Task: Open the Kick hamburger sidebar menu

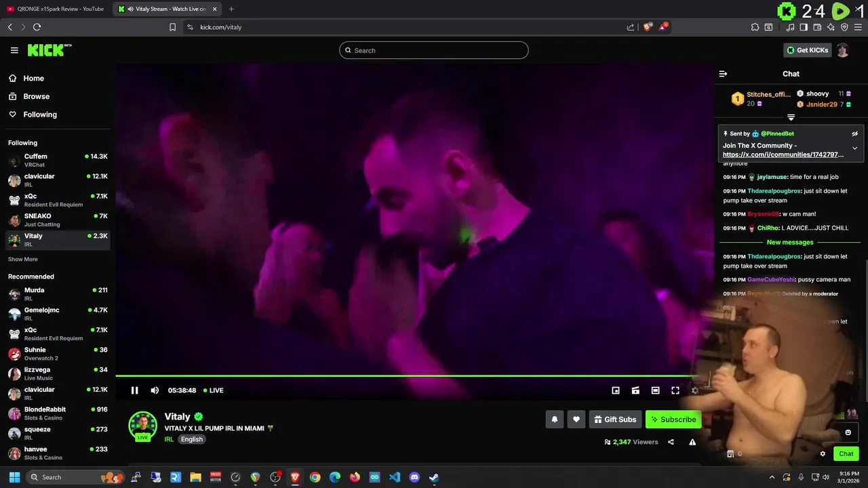Action: coord(14,50)
